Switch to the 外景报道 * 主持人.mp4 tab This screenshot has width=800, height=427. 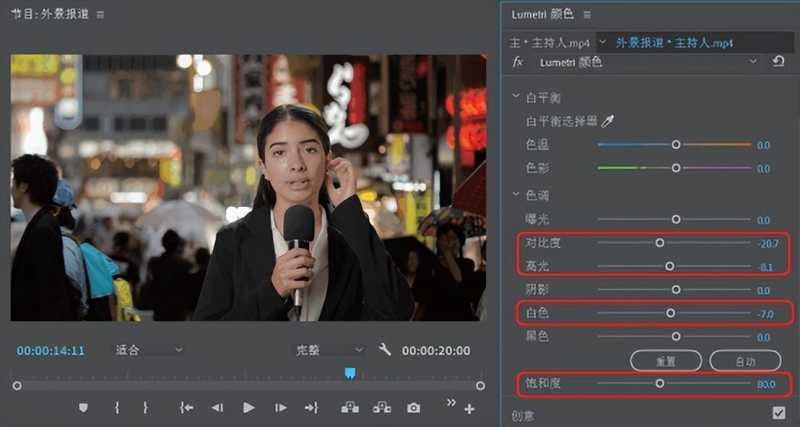click(x=674, y=43)
